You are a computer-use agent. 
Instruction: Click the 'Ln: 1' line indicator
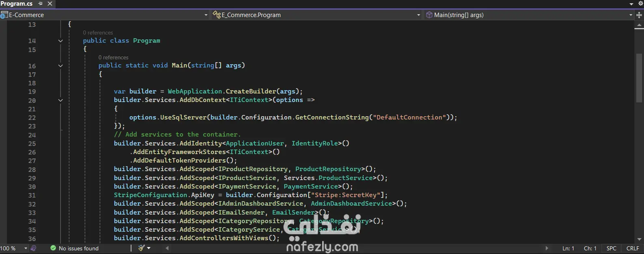pyautogui.click(x=568, y=248)
